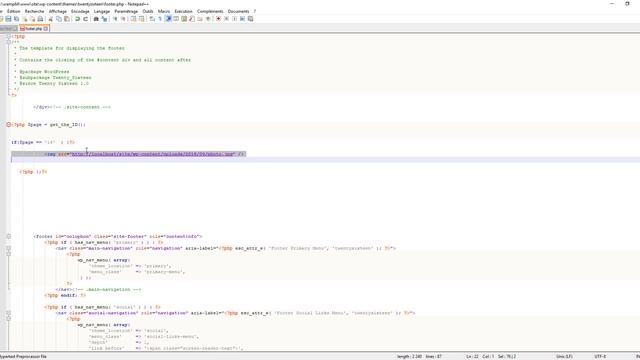The height and width of the screenshot is (360, 640).
Task: Open the Exécution menu
Action: 183,11
